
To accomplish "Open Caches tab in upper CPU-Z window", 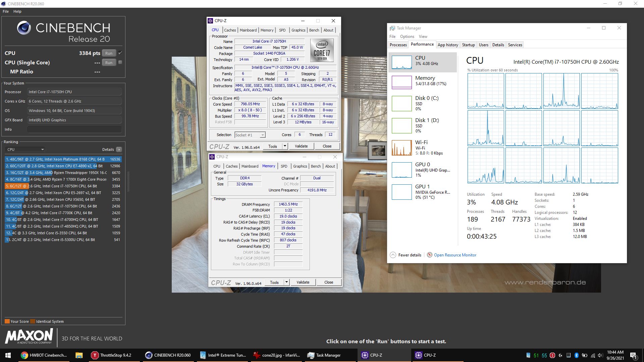I will (x=230, y=30).
